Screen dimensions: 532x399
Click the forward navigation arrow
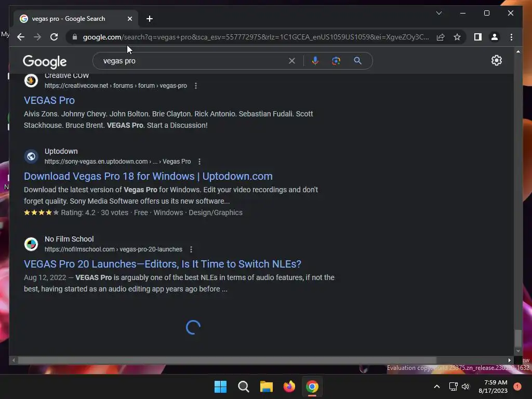(x=37, y=37)
